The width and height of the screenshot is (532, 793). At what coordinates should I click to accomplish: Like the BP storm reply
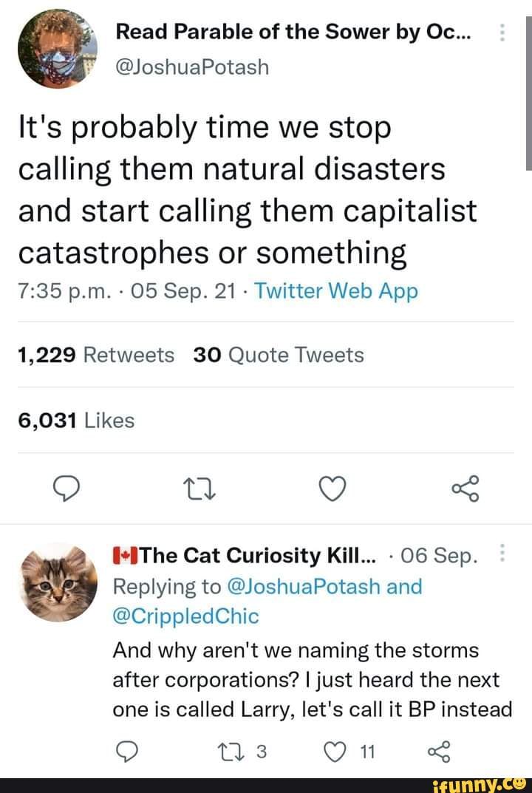(x=336, y=752)
